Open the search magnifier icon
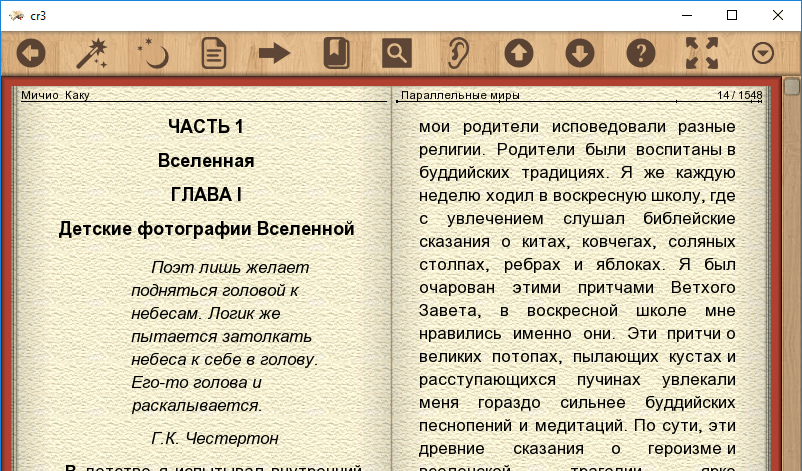Screen dimensions: 802x471 click(x=397, y=53)
